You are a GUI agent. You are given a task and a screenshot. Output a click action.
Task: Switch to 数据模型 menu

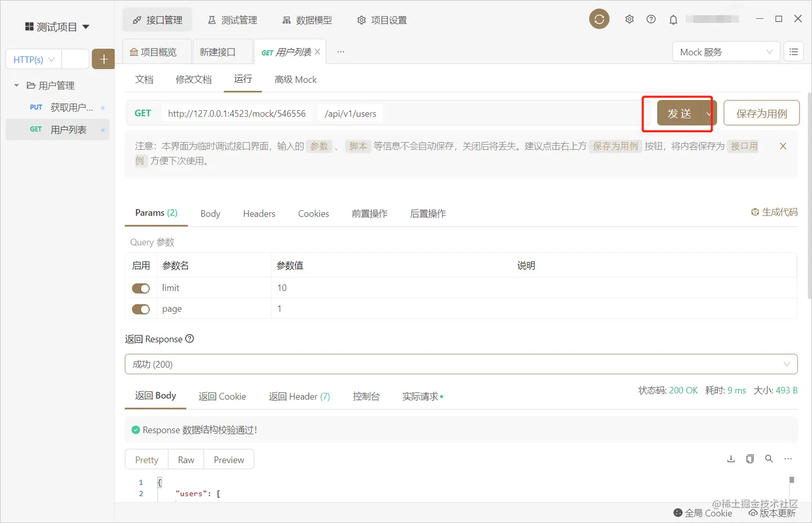click(307, 20)
